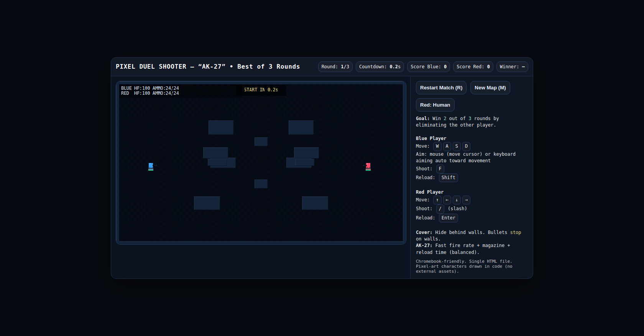Click the Enter reload key badge
This screenshot has width=644, height=336.
[x=448, y=218]
